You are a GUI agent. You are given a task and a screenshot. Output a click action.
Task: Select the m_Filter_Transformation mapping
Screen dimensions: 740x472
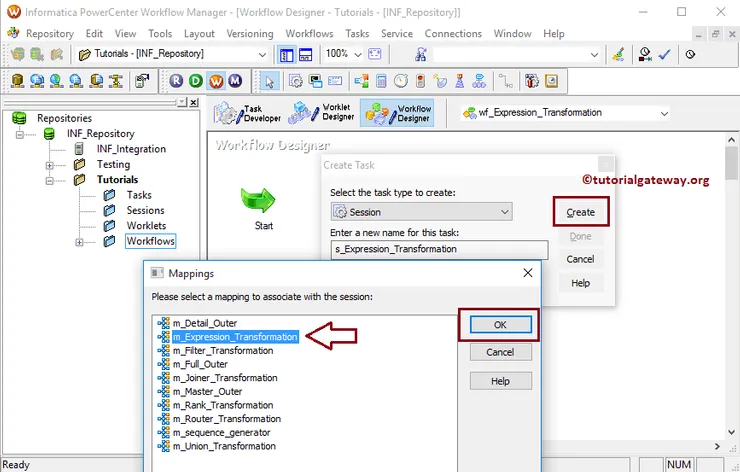point(223,351)
